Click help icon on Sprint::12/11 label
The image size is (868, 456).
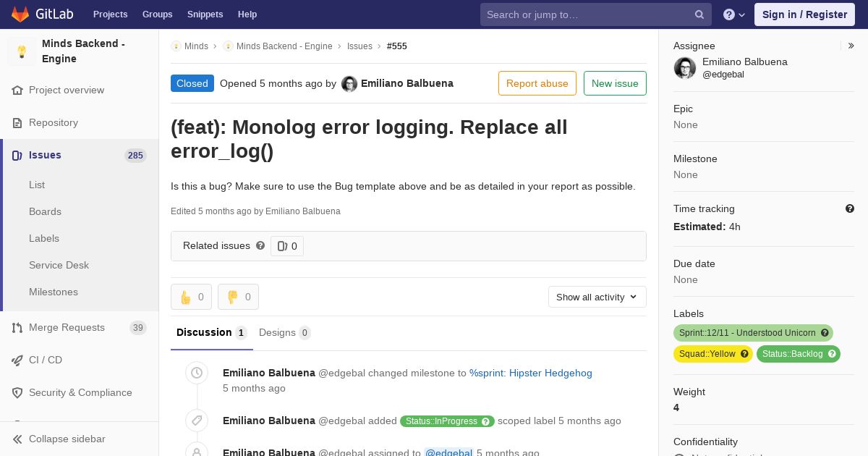point(825,333)
